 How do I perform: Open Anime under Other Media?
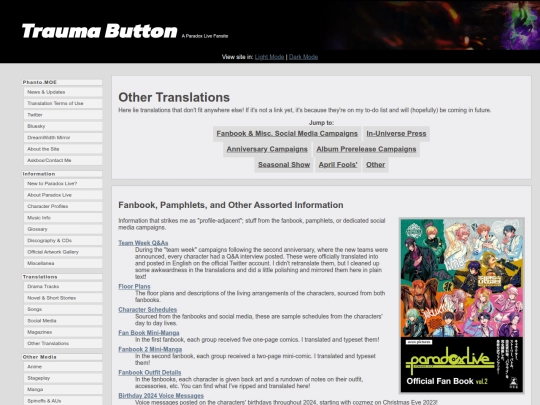63,367
